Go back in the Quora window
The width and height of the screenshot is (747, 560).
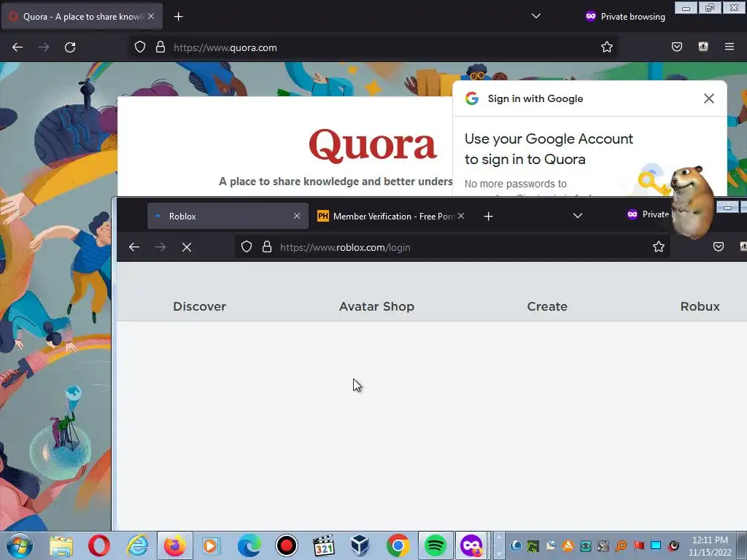(18, 47)
